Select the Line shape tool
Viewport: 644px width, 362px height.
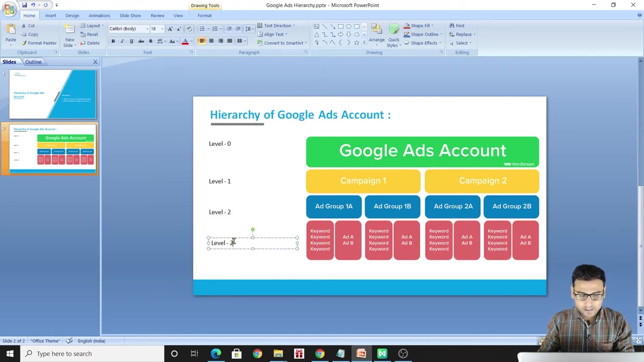click(x=325, y=26)
